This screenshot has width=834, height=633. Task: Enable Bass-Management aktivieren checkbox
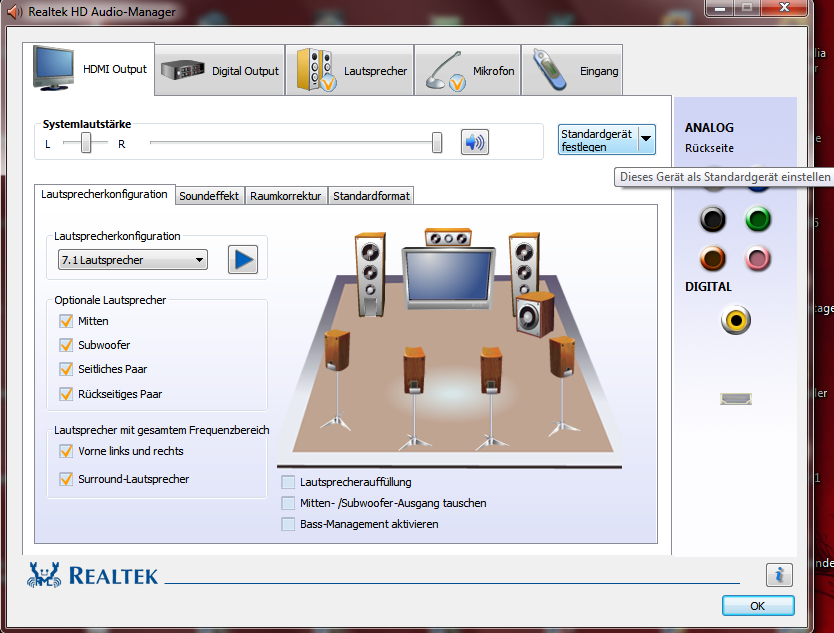click(288, 524)
